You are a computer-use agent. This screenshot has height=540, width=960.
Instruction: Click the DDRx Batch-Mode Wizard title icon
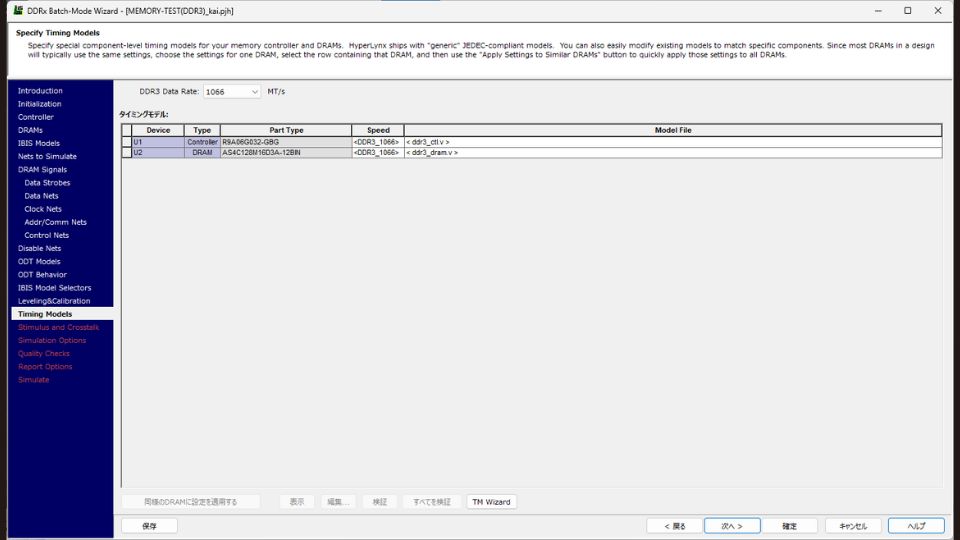(18, 10)
